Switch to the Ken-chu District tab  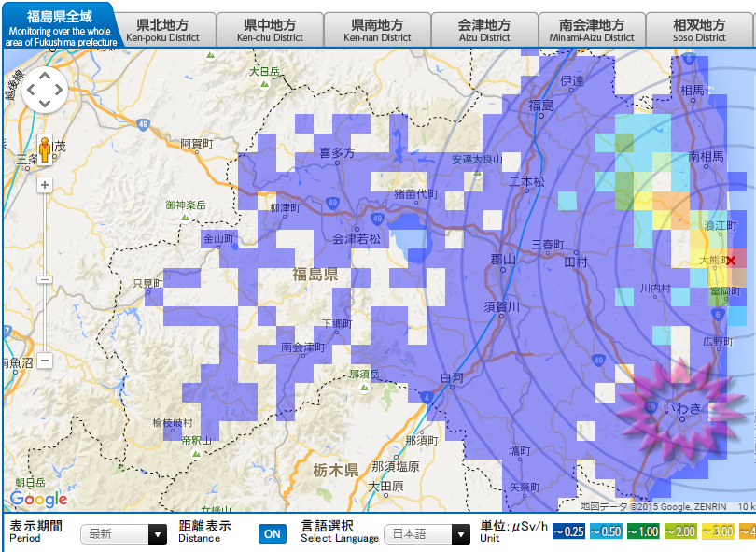[270, 30]
